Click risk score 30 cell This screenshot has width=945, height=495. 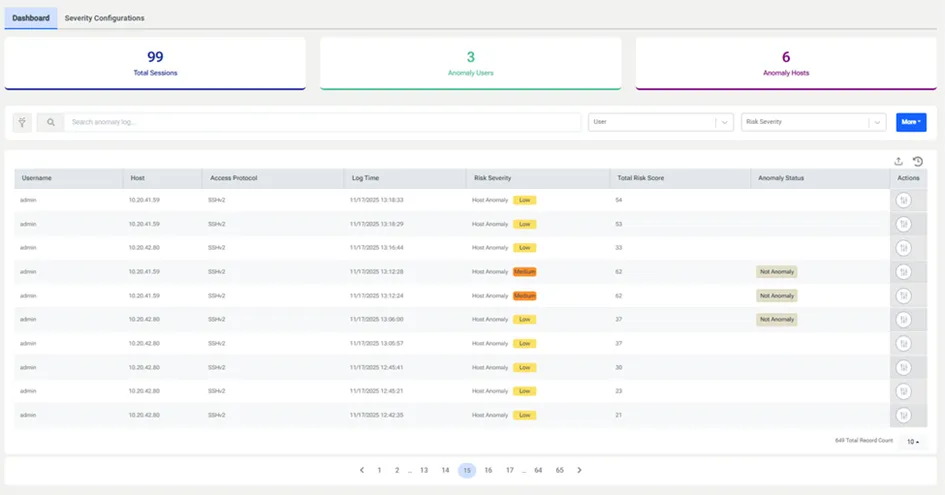coord(619,367)
